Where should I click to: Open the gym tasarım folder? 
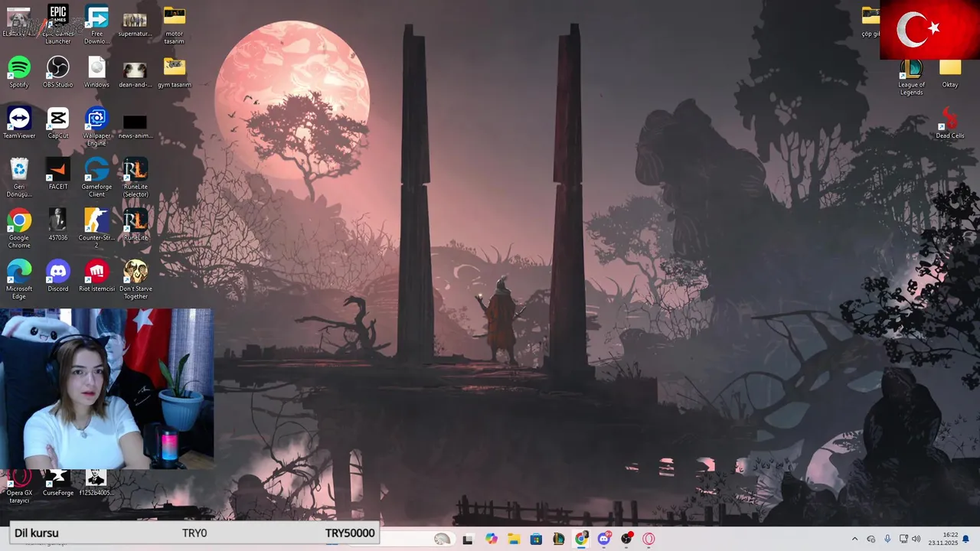click(174, 72)
